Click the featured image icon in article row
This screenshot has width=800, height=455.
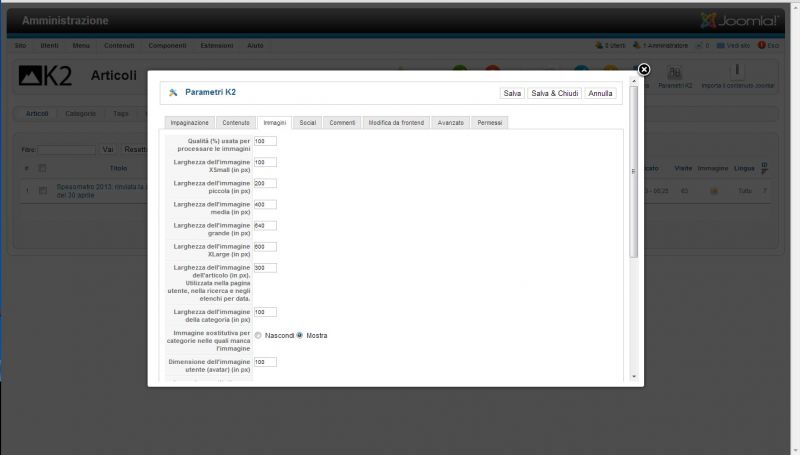point(713,191)
